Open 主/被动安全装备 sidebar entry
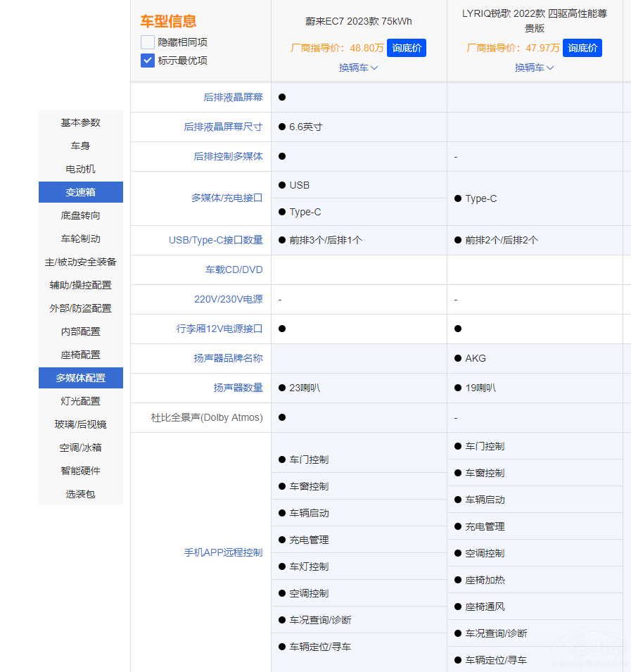Image resolution: width=631 pixels, height=672 pixels. point(81,262)
